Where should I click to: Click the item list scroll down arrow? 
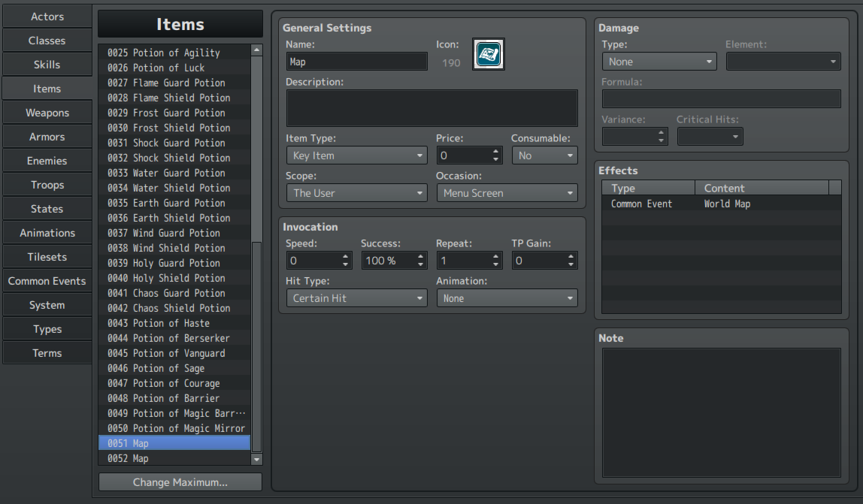[x=256, y=459]
